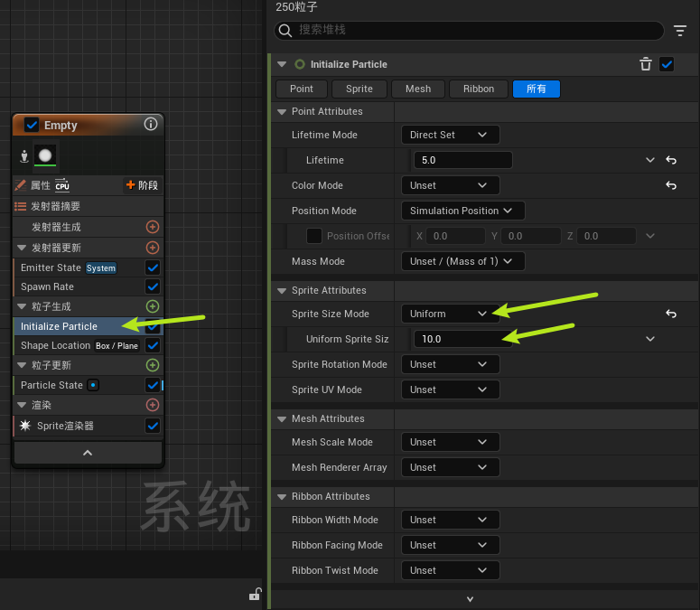Add a renderer in 渲染 section
This screenshot has height=610, width=700.
153,405
